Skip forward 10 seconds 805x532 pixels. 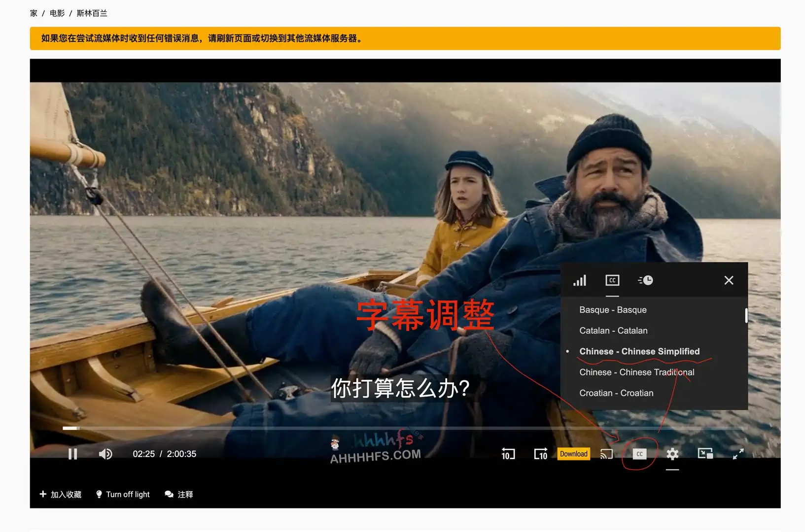(x=541, y=454)
